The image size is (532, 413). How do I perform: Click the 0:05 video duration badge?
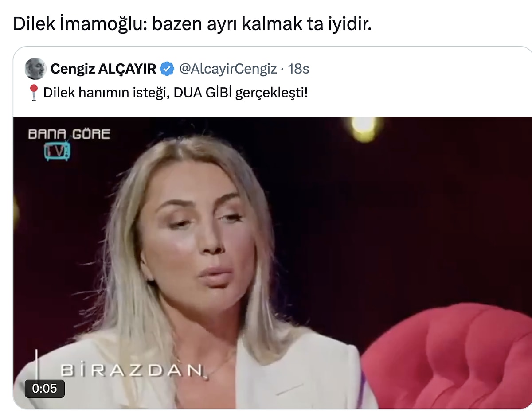tap(45, 388)
